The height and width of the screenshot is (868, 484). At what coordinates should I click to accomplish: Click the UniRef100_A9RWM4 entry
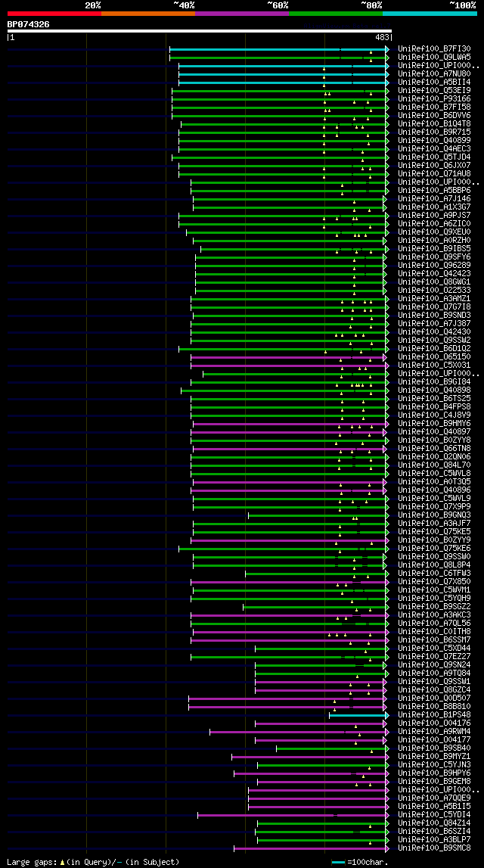coord(434,732)
